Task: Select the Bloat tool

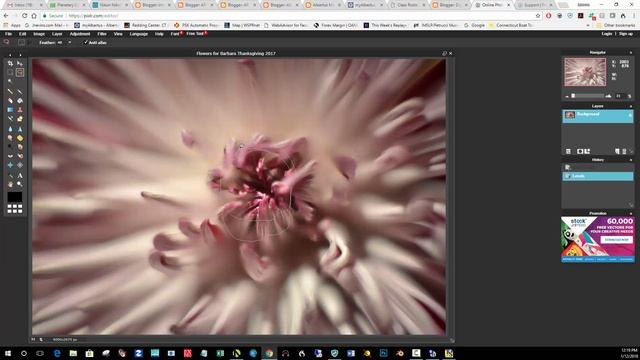Action: [10, 165]
